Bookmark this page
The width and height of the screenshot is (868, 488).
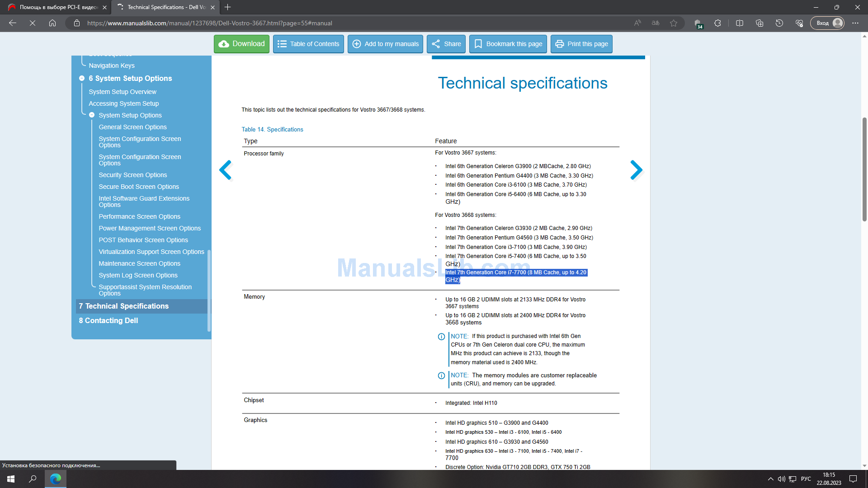click(508, 44)
